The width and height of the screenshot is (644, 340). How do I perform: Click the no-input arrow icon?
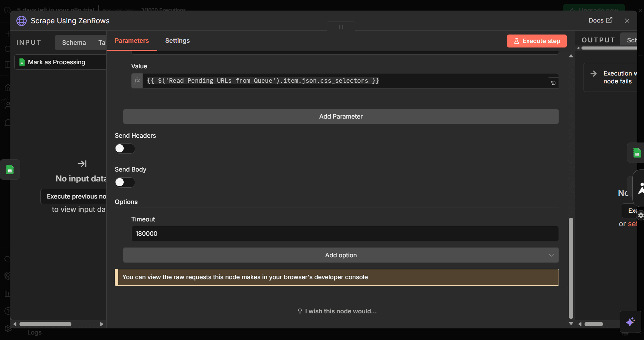[82, 164]
